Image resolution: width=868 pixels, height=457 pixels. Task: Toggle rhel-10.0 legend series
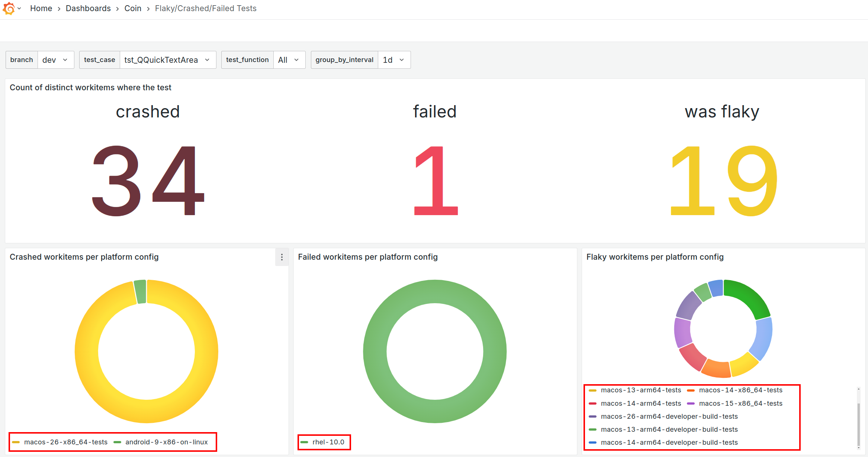coord(328,442)
